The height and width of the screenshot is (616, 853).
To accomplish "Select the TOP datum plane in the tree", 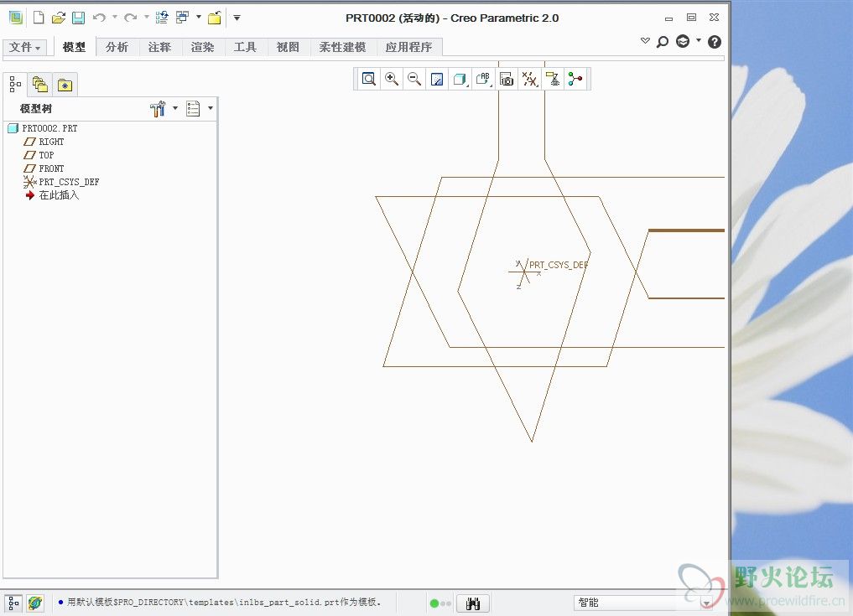I will coord(46,156).
